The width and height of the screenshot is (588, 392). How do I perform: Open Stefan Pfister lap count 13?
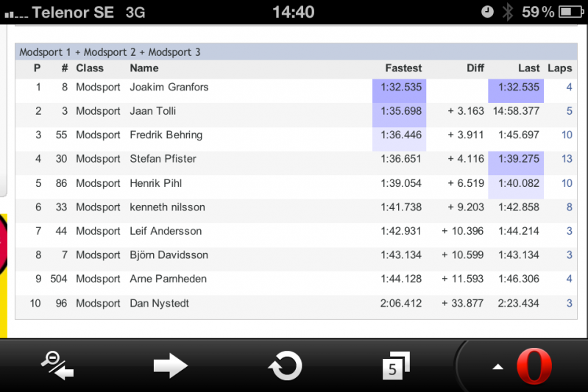[x=566, y=159]
